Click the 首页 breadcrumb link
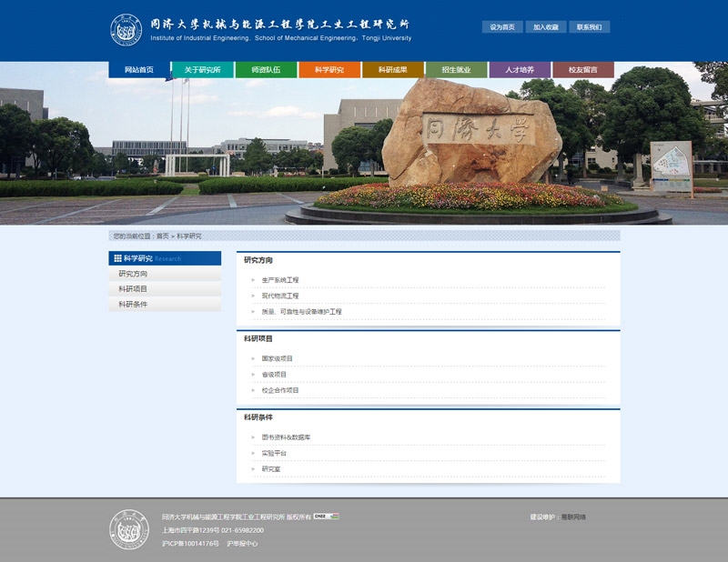 [x=162, y=236]
